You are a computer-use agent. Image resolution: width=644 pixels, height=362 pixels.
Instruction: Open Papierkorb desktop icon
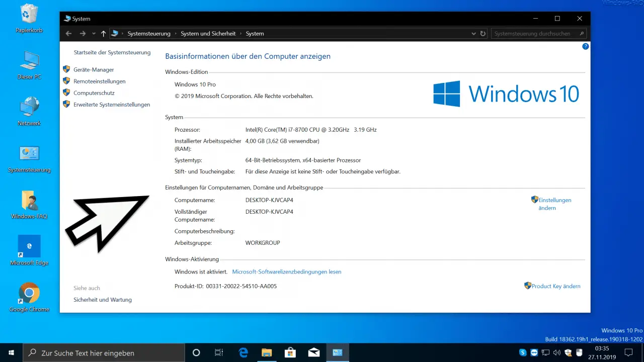coord(29,19)
